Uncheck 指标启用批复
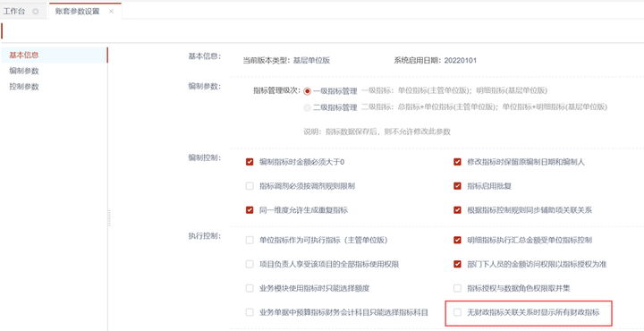 click(458, 186)
